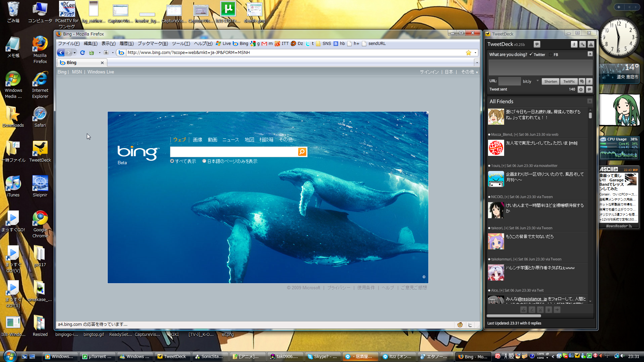Open Safari desktop icon
Image resolution: width=644 pixels, height=362 pixels.
tap(40, 117)
